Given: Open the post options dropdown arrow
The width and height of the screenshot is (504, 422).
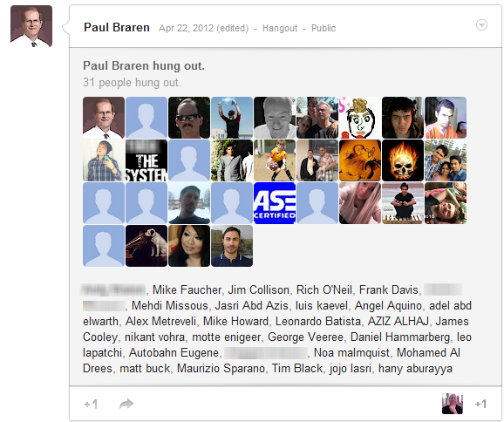Looking at the screenshot, I should [x=481, y=25].
